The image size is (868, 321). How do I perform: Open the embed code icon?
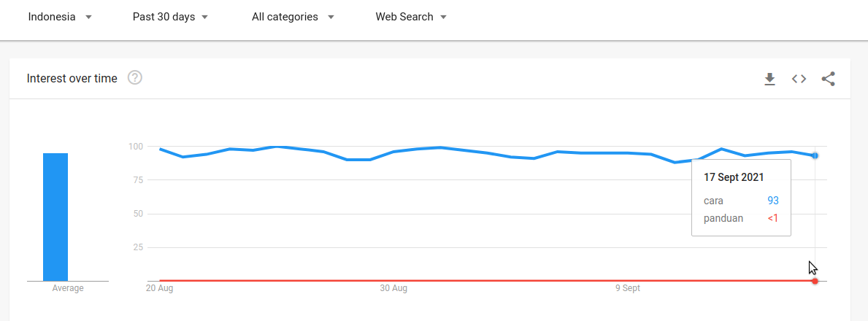[x=799, y=79]
